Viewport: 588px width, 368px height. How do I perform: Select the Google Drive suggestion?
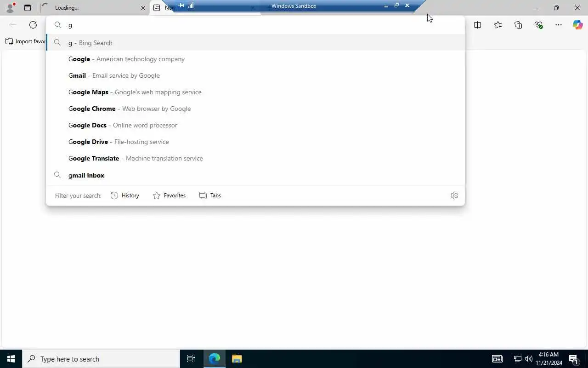255,142
